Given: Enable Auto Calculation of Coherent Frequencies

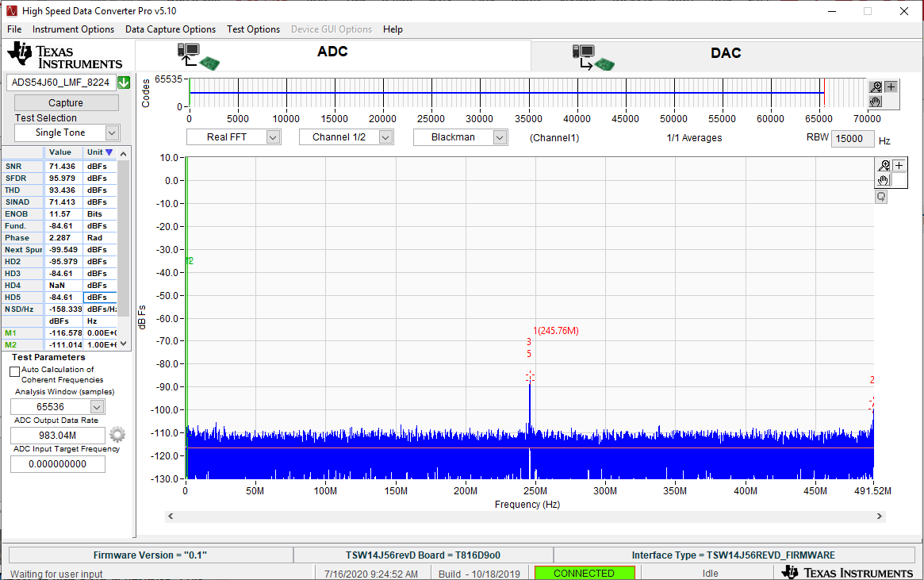Looking at the screenshot, I should [x=15, y=372].
